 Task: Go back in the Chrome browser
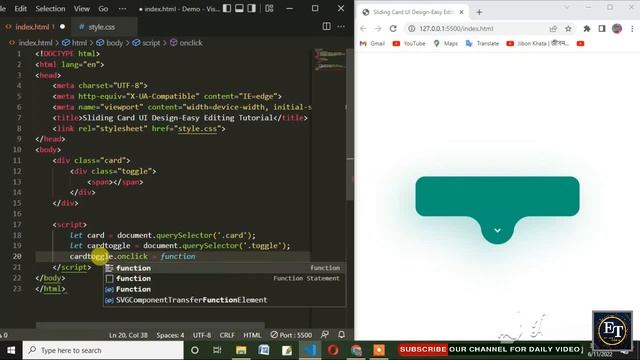(x=363, y=29)
